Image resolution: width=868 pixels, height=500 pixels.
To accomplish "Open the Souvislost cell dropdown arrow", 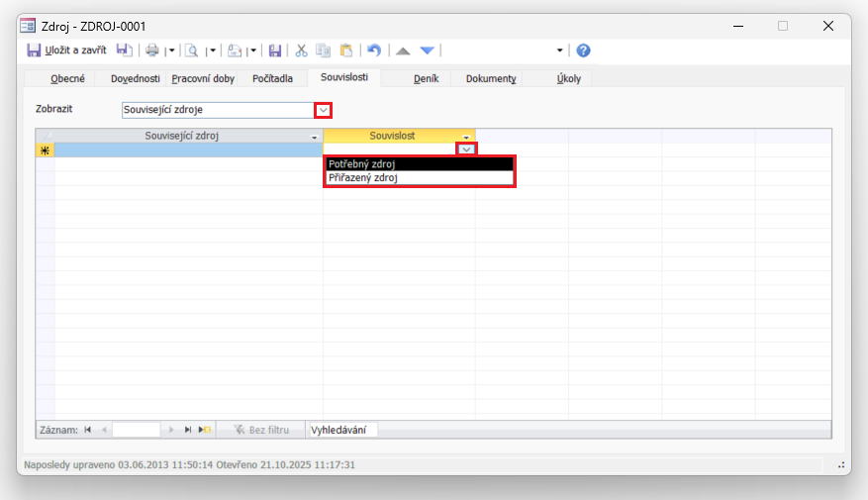I will pos(466,150).
